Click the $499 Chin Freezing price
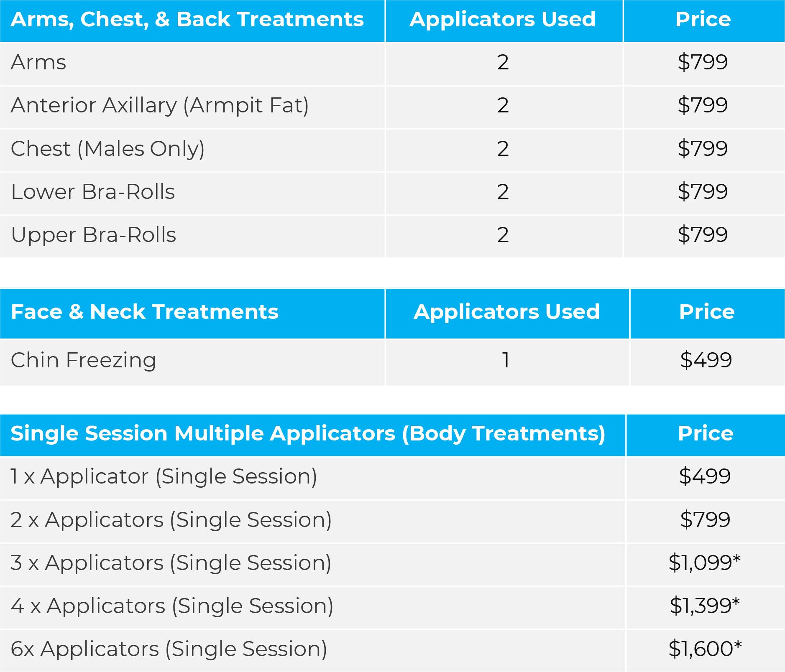The height and width of the screenshot is (672, 785). (706, 360)
